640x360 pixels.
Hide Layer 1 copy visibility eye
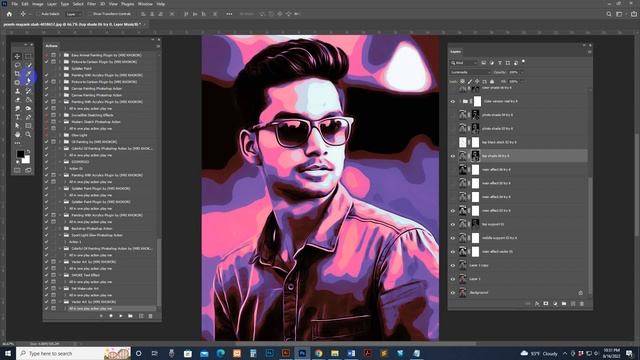click(453, 265)
